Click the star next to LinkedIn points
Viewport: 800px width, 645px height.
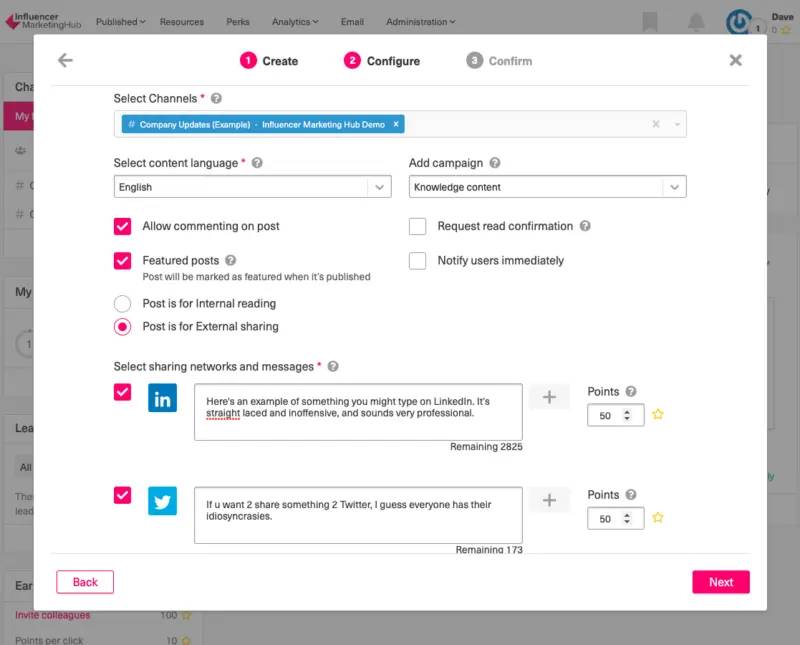point(658,414)
